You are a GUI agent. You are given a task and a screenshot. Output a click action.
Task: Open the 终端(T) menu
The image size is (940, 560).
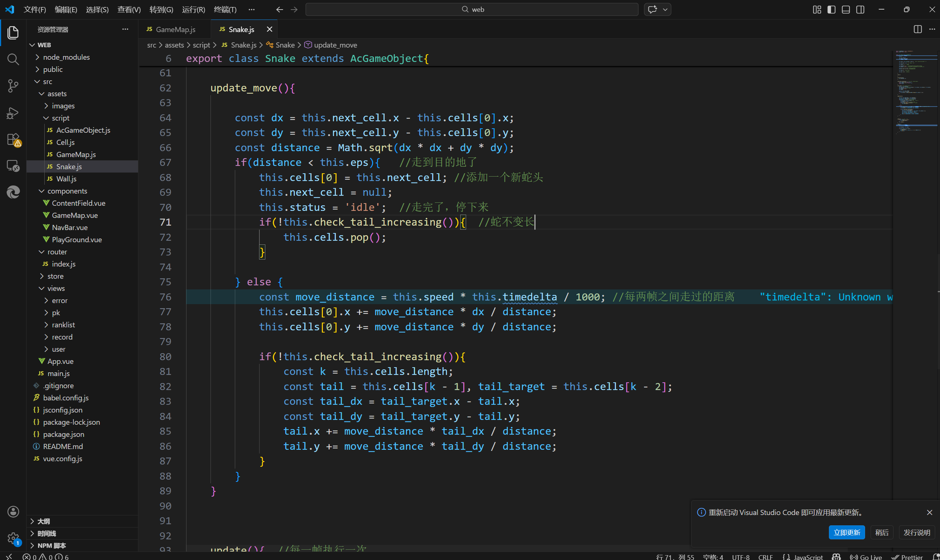225,10
